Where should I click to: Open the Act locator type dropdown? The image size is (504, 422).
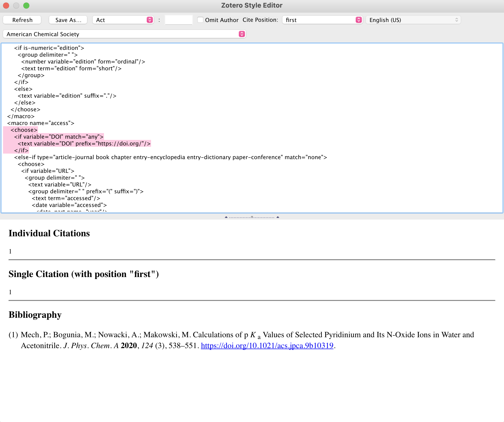pyautogui.click(x=121, y=20)
